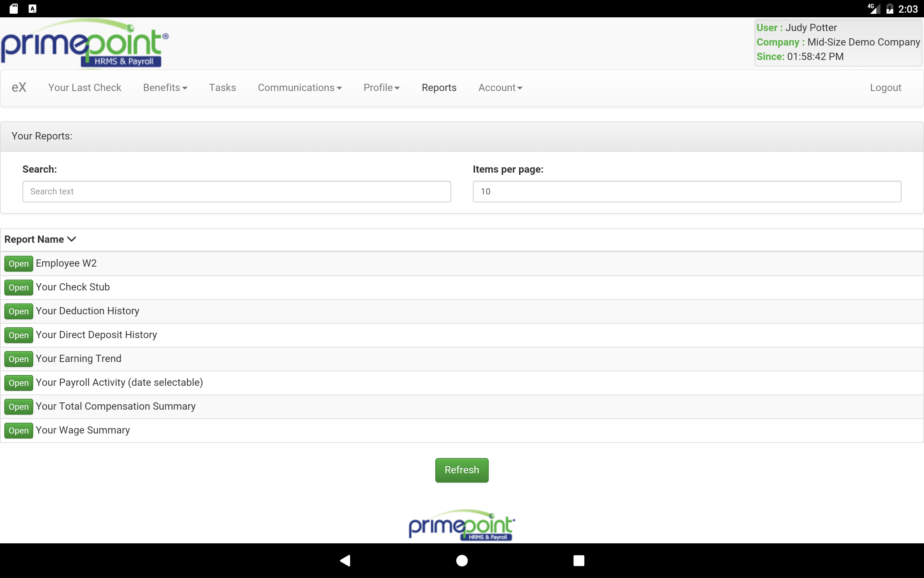The image size is (924, 578).
Task: Tap the SD card status bar icon
Action: pyautogui.click(x=14, y=8)
